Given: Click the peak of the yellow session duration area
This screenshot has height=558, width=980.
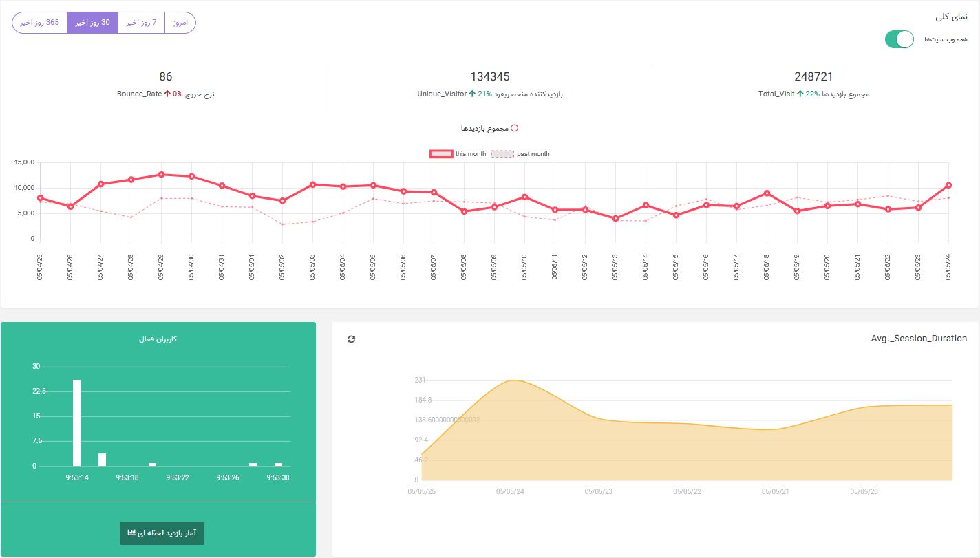Looking at the screenshot, I should (513, 380).
